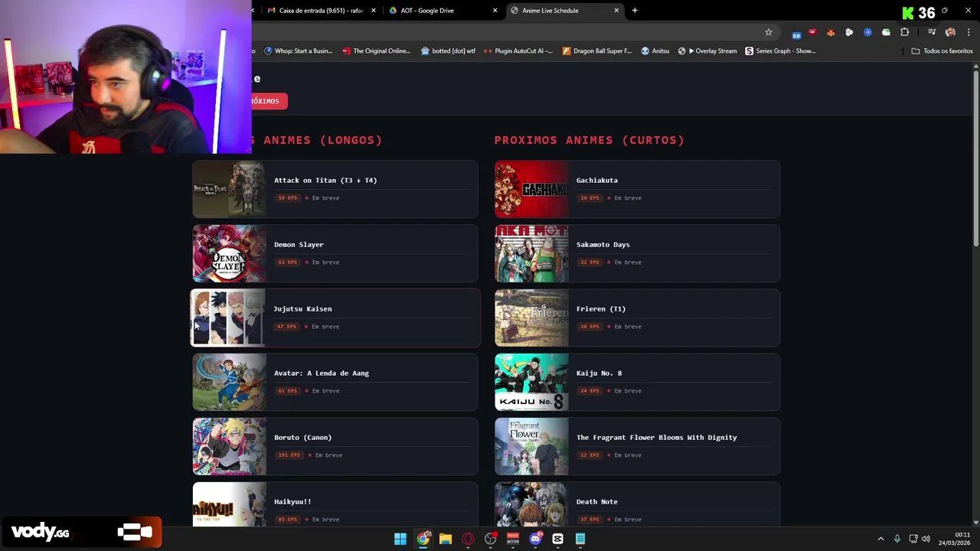Click the 191 EPS badge on Boruto
Screen dimensions: 980x551
(289, 455)
